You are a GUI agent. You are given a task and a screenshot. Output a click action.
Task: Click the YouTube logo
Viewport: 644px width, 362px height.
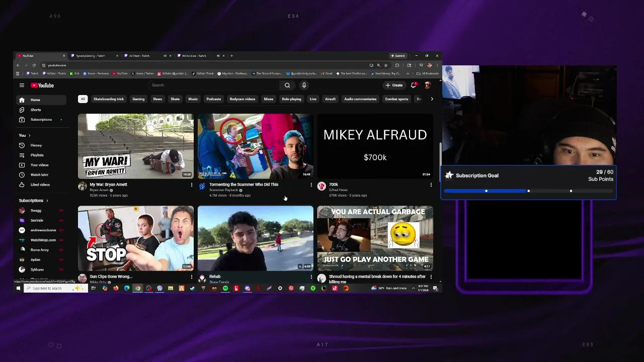tap(42, 85)
